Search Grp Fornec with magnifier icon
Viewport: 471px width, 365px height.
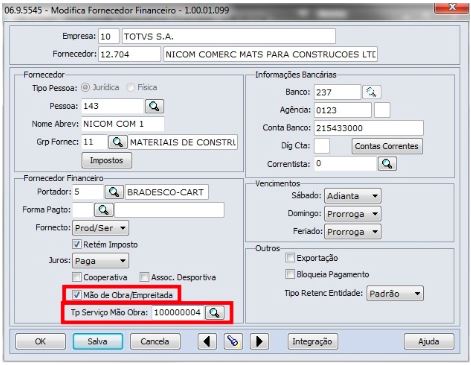coord(118,142)
